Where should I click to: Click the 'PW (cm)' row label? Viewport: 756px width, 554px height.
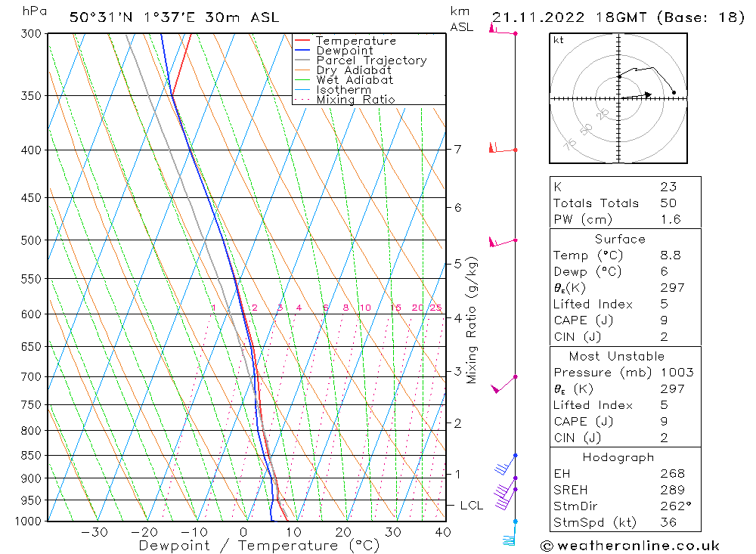(583, 219)
